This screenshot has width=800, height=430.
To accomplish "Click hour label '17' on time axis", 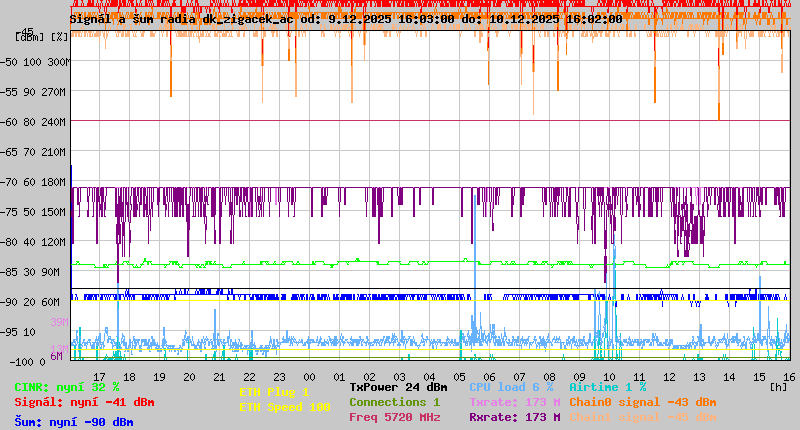I will (x=99, y=377).
